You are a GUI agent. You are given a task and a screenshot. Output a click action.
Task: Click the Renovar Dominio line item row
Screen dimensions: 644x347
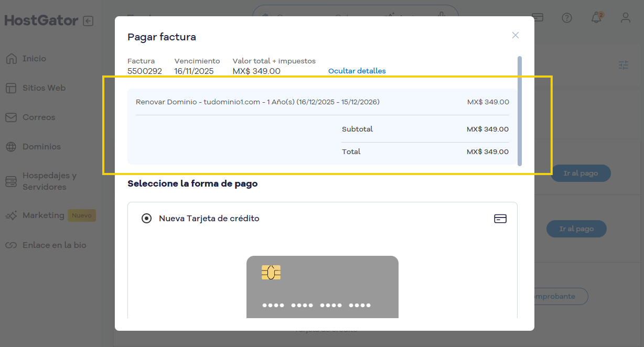point(257,102)
